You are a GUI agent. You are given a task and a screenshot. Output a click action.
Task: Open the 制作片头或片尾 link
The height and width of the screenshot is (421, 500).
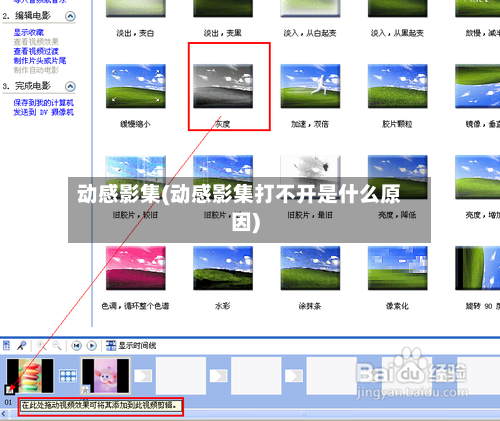pos(40,60)
